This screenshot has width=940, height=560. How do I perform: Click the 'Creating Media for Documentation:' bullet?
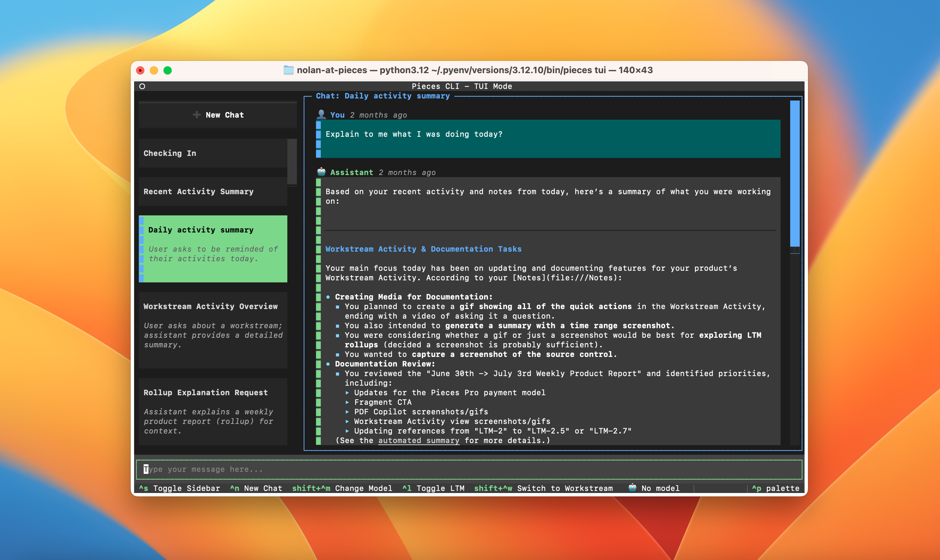pos(414,297)
